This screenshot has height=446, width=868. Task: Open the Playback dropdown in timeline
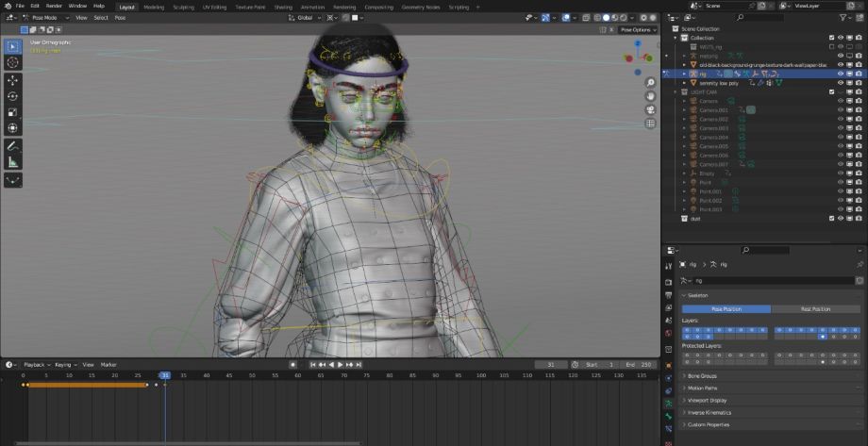(x=37, y=365)
